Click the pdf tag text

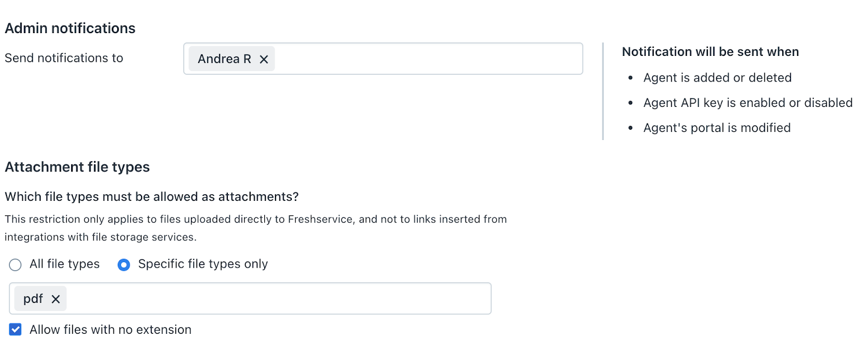[x=33, y=299]
